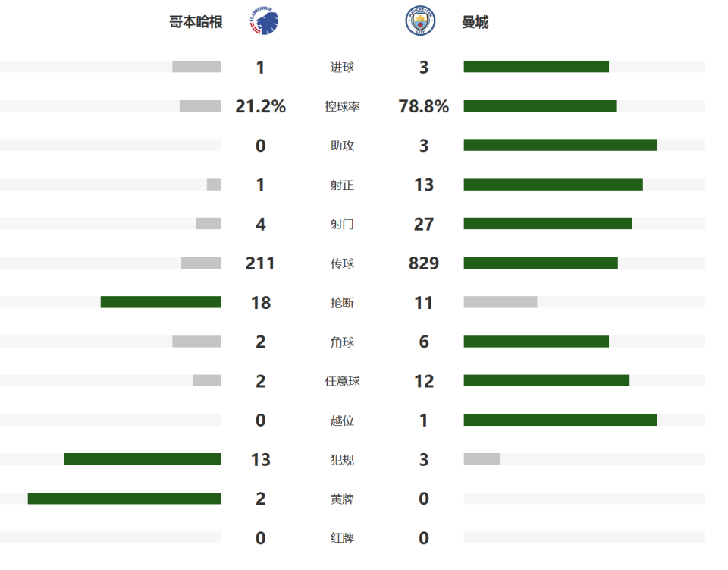This screenshot has height=570, width=728.
Task: Click the Manchester City club crest
Action: pyautogui.click(x=420, y=22)
